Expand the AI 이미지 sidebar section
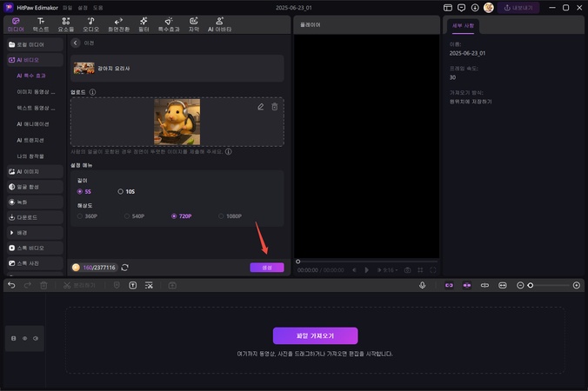 35,171
